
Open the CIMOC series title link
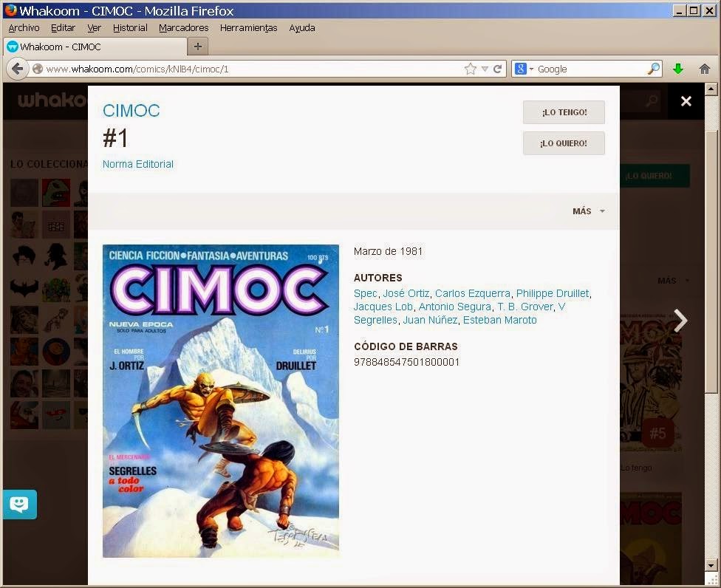pos(131,110)
